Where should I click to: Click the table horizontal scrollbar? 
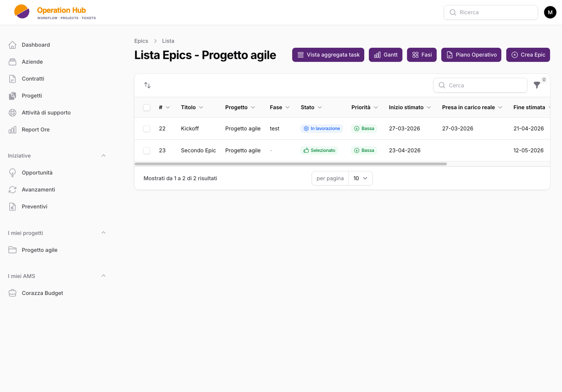(x=291, y=164)
